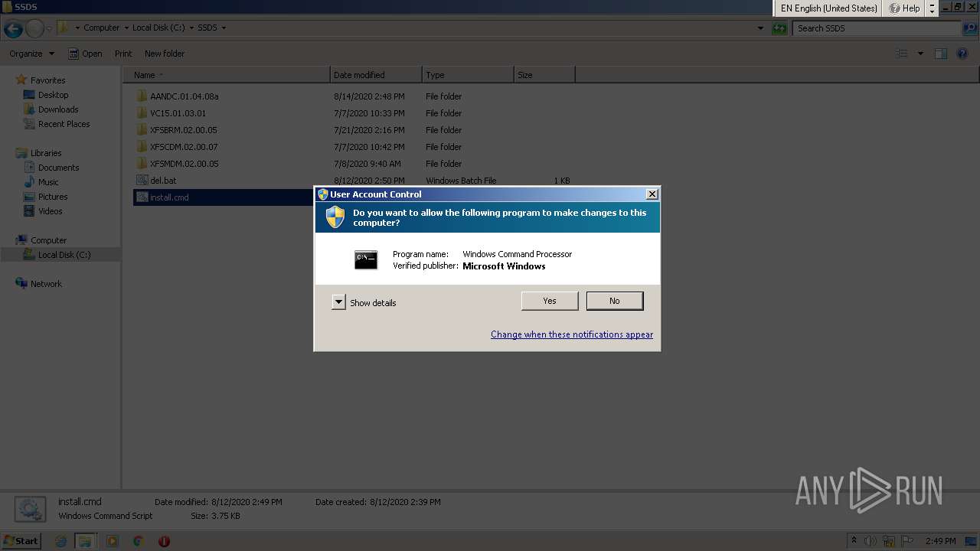The width and height of the screenshot is (980, 551).
Task: Change the view with the views icon
Action: point(902,54)
